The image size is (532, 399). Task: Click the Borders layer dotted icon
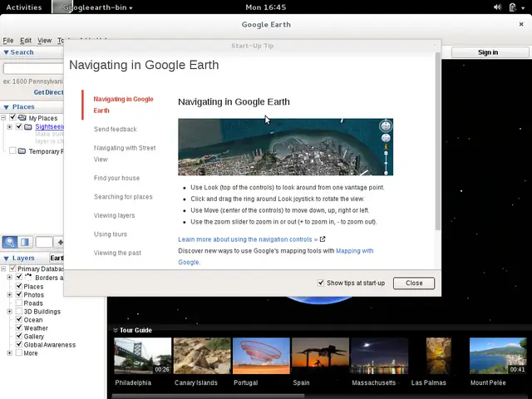tap(28, 277)
